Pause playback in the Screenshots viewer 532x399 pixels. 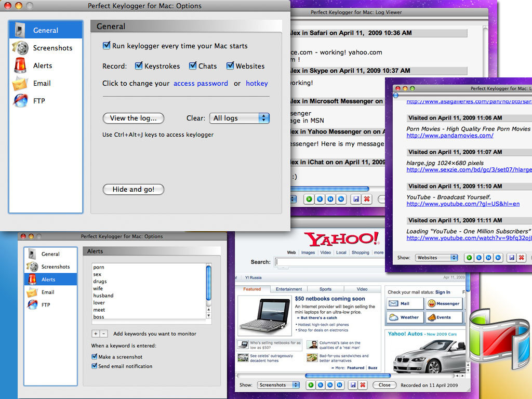[x=320, y=385]
